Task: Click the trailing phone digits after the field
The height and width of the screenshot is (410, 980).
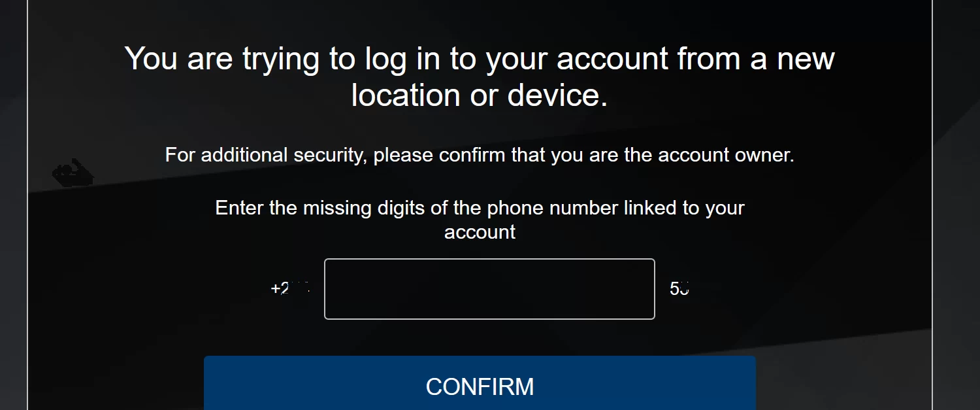Action: point(680,288)
